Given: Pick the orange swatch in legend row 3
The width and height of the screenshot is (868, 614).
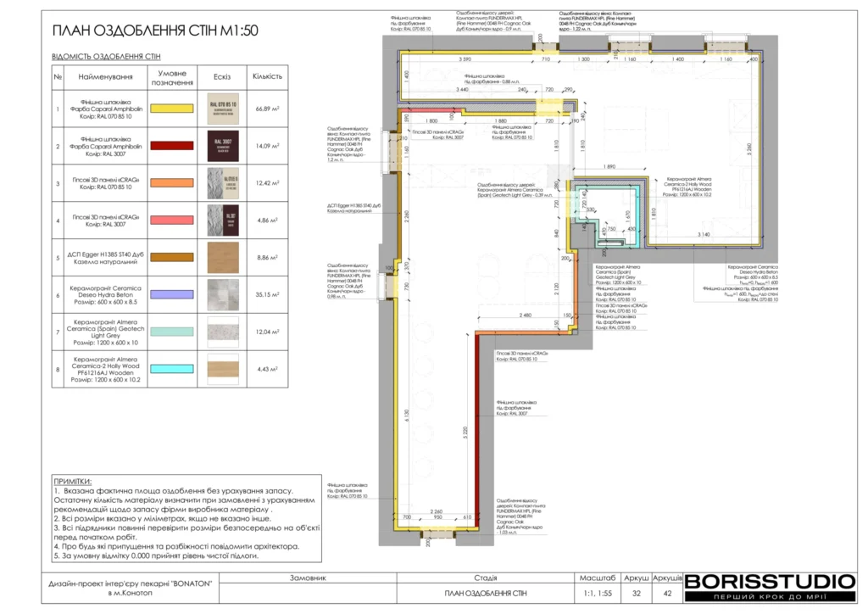Looking at the screenshot, I should pyautogui.click(x=172, y=183).
